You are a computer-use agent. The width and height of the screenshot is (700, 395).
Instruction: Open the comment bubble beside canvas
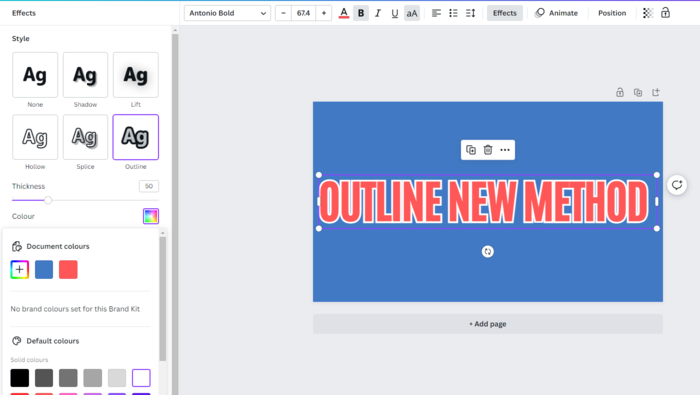click(677, 185)
